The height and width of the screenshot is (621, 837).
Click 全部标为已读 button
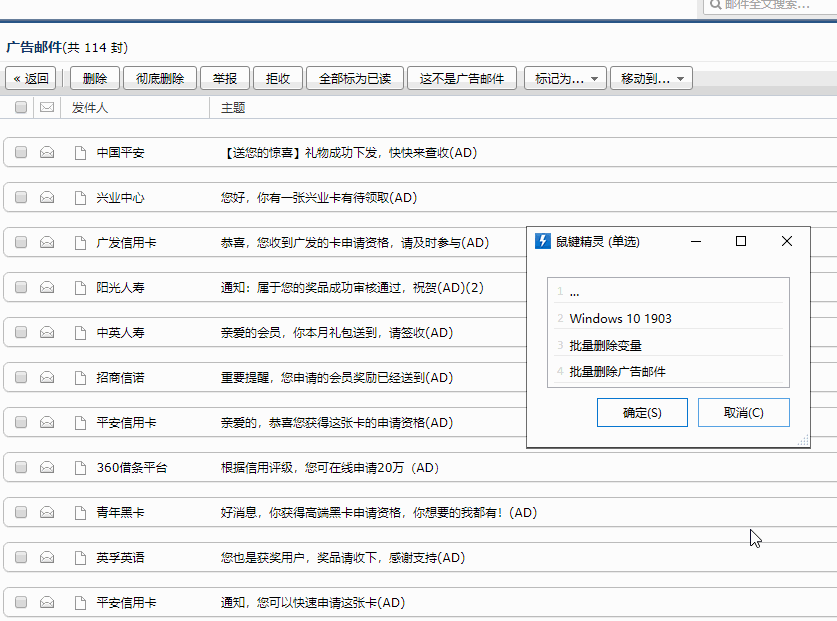pos(354,78)
